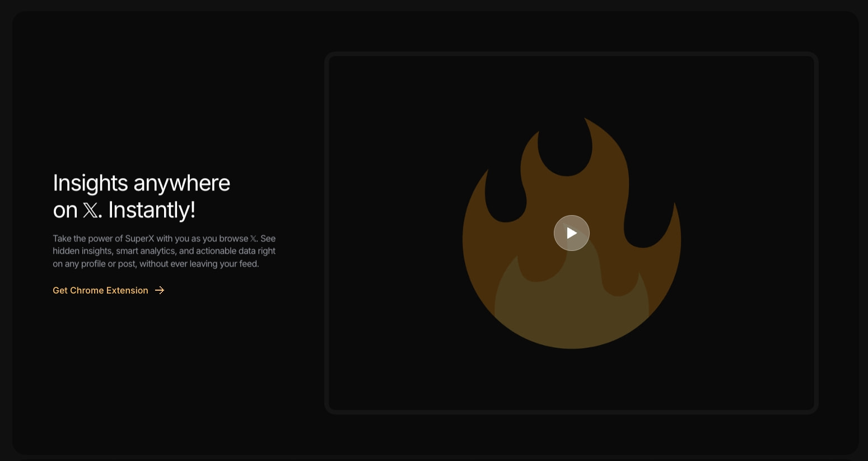Select the "Insights anywhere" headline text

(x=142, y=183)
